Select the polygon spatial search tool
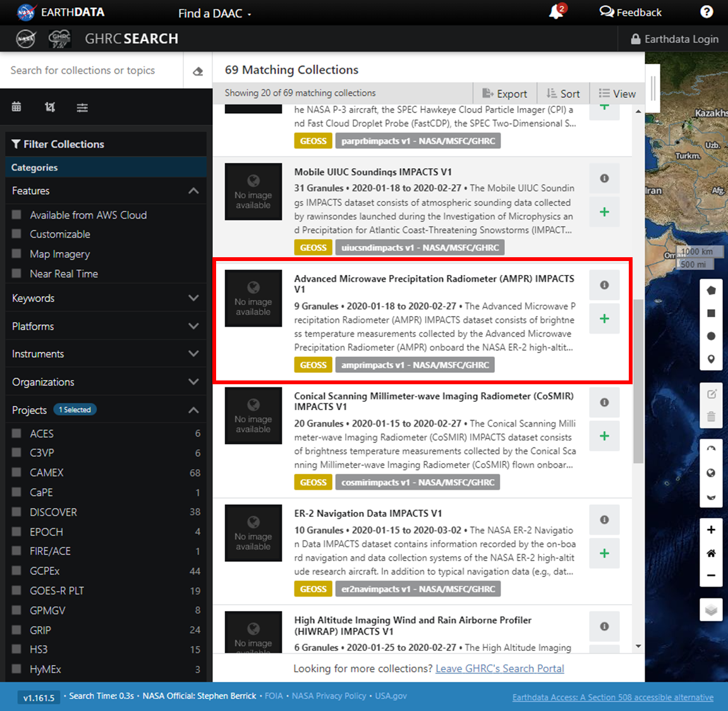Image resolution: width=728 pixels, height=711 pixels. (711, 291)
